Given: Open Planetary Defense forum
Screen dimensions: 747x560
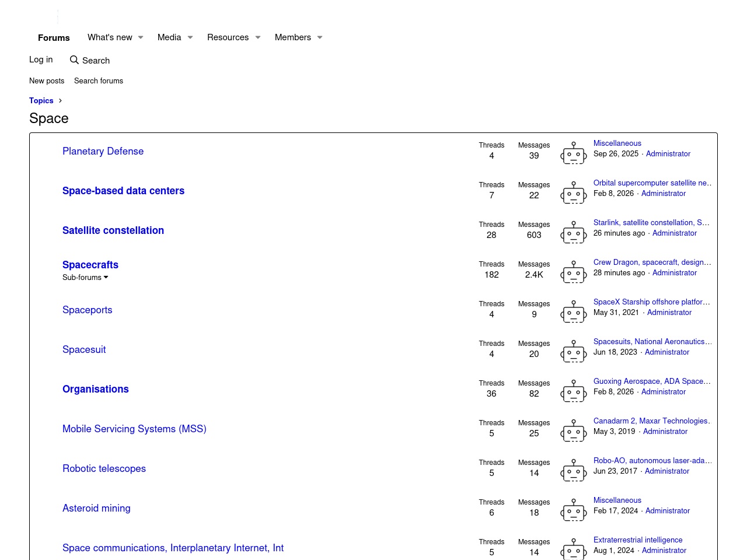Looking at the screenshot, I should click(x=103, y=151).
